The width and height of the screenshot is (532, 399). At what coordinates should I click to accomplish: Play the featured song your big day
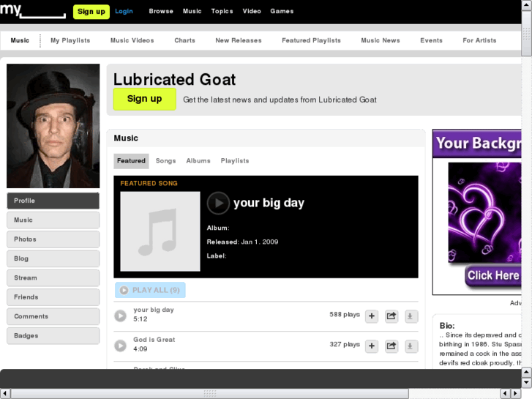(218, 203)
